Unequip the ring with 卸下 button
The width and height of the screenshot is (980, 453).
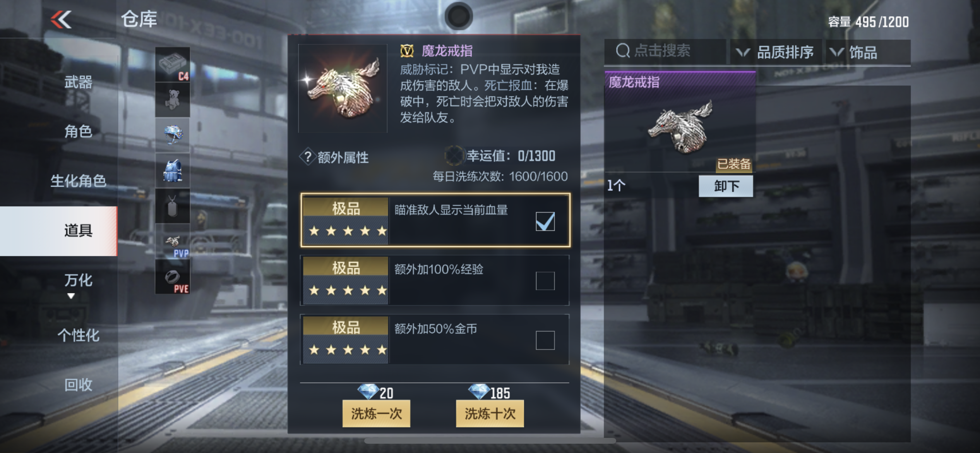[x=726, y=186]
